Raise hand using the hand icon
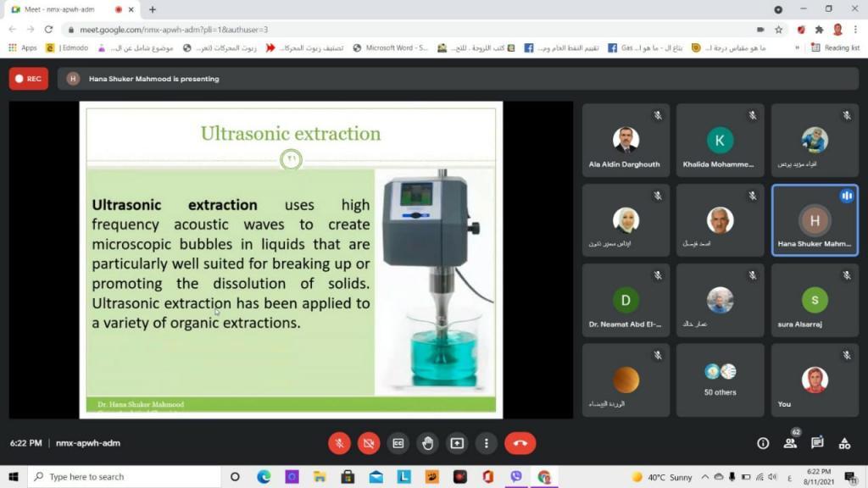 pos(427,443)
